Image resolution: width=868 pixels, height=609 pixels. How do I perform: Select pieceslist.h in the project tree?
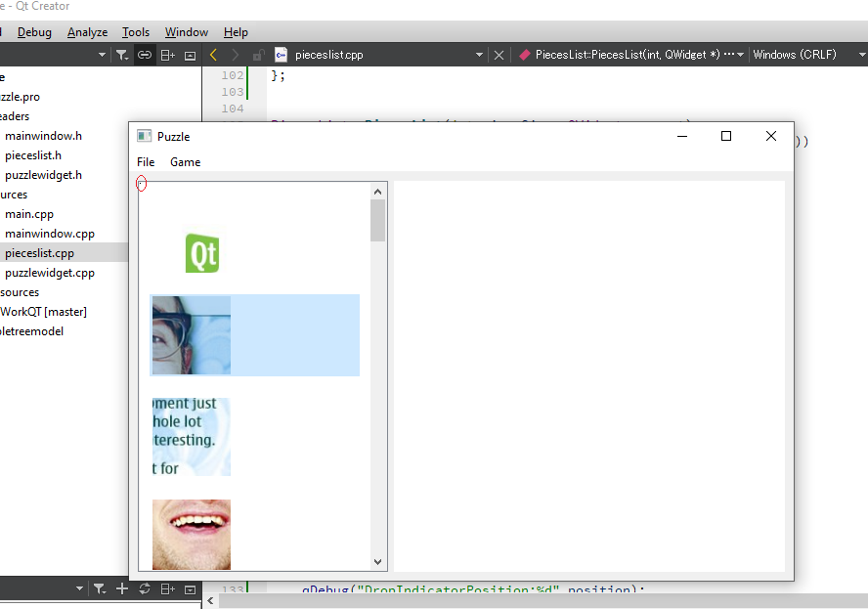(x=33, y=155)
